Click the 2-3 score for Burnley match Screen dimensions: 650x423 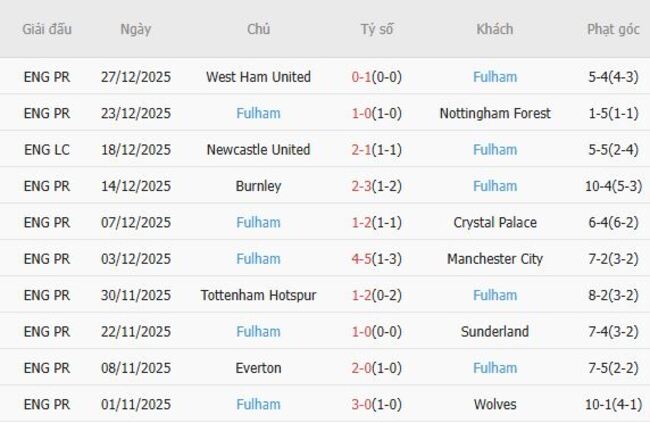364,186
